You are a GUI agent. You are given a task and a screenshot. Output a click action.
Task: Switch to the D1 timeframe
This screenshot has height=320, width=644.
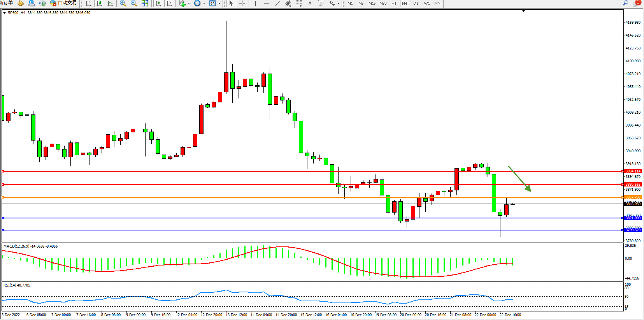pyautogui.click(x=416, y=4)
